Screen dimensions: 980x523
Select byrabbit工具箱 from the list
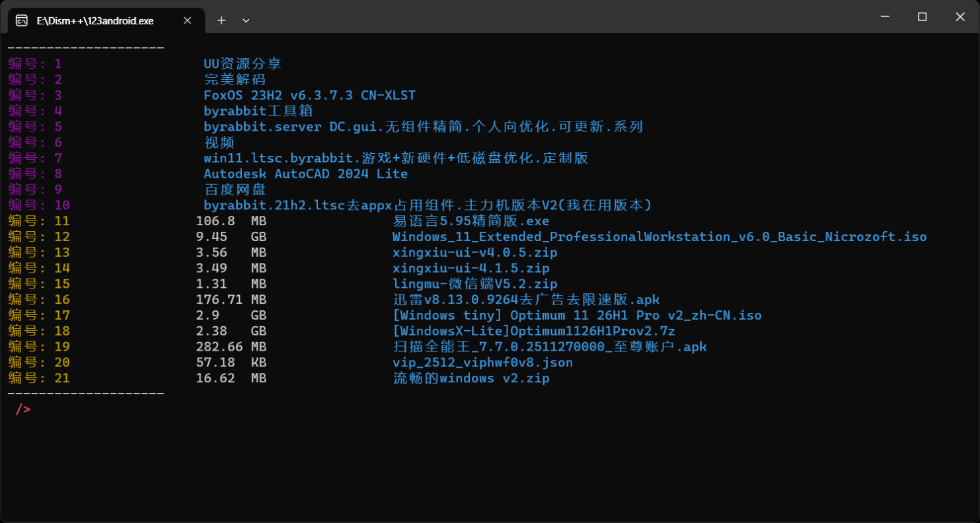click(258, 111)
